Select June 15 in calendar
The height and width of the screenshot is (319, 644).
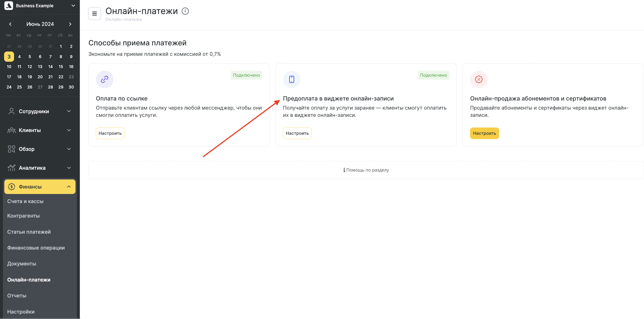tap(61, 66)
